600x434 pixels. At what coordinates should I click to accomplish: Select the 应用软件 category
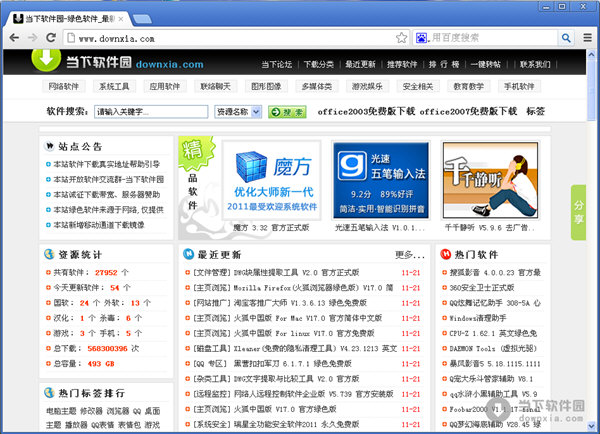click(165, 86)
